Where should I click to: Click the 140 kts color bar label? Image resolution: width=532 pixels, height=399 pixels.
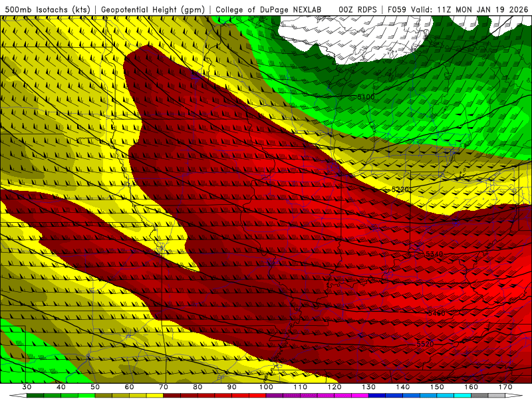point(403,387)
